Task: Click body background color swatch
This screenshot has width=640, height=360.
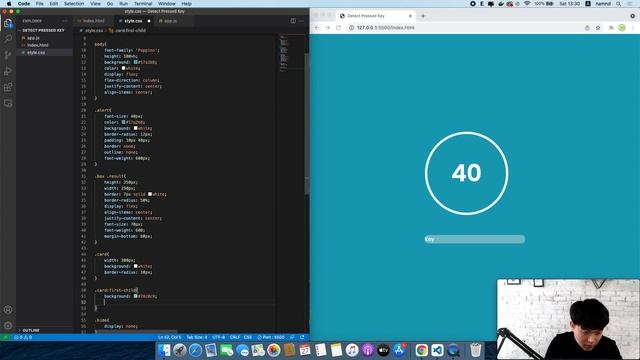Action: tap(136, 62)
